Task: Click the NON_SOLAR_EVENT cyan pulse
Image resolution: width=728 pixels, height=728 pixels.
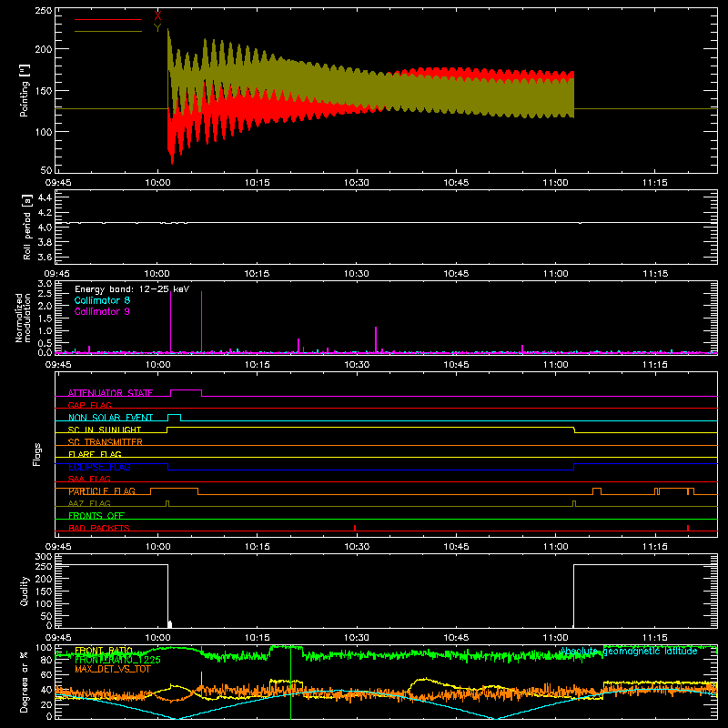Action: click(174, 417)
